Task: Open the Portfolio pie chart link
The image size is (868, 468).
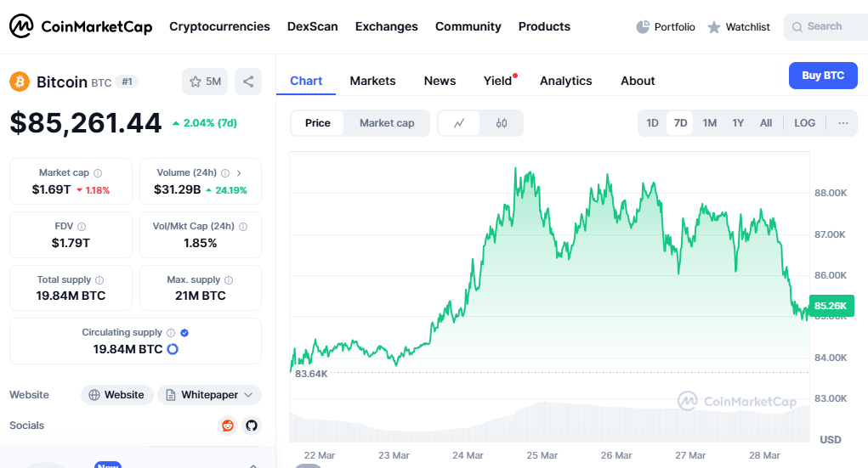Action: [666, 27]
